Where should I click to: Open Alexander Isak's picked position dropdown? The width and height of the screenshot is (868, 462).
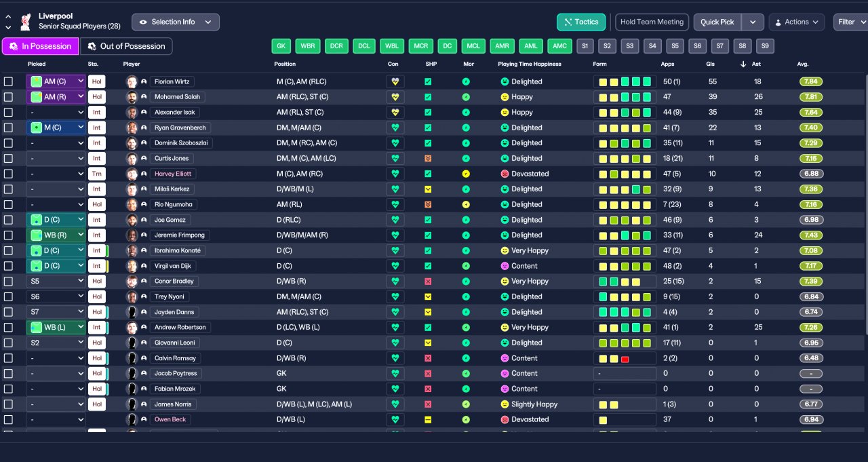click(x=56, y=112)
